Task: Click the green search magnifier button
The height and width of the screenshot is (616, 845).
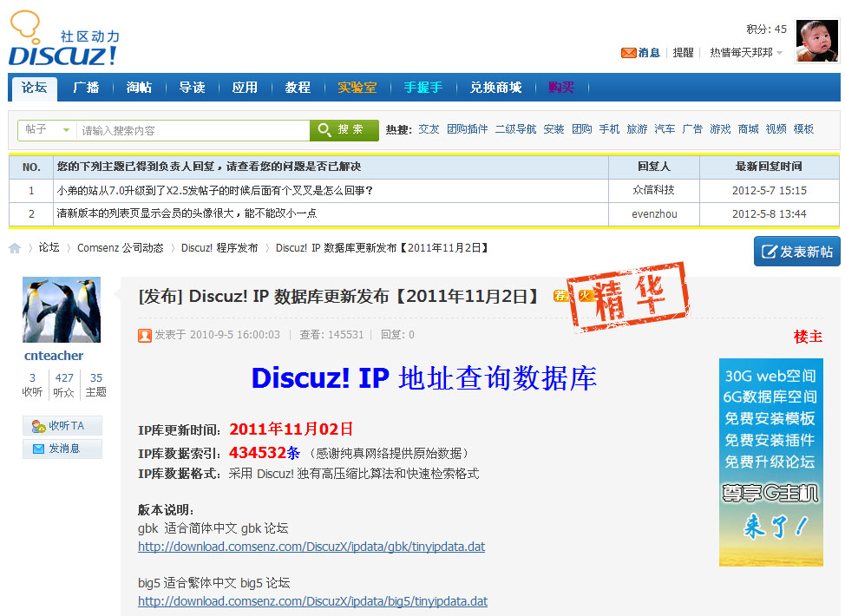Action: pyautogui.click(x=344, y=130)
